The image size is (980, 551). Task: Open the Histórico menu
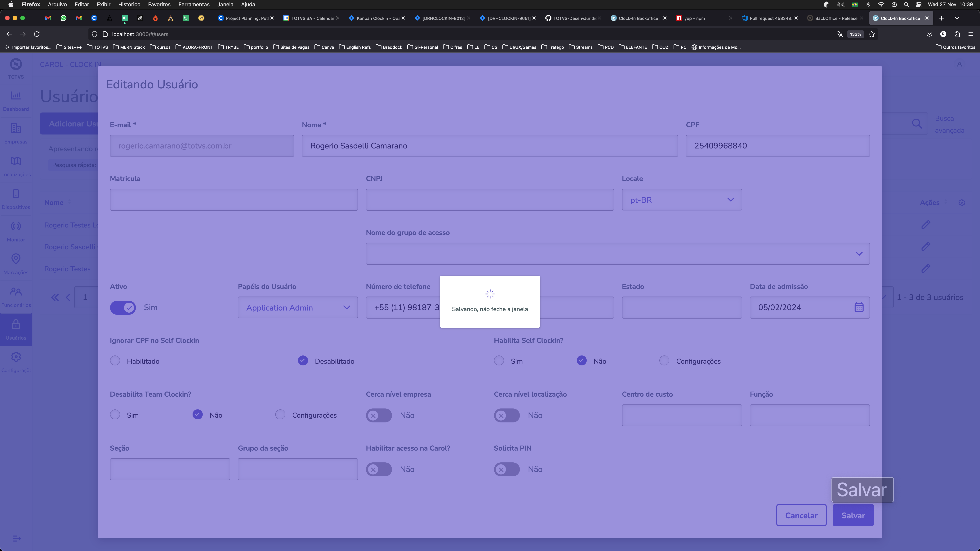(129, 5)
